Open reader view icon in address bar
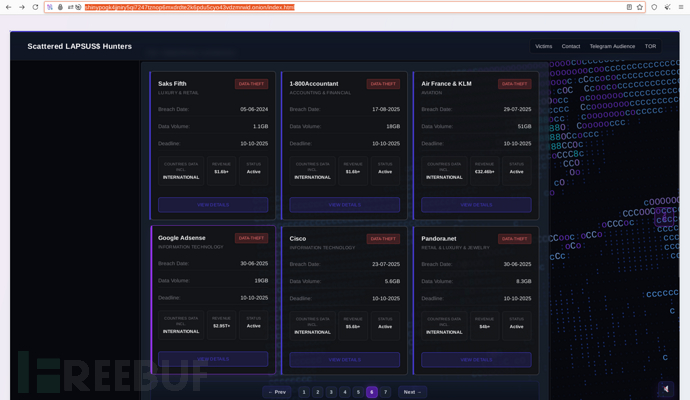690x400 pixels. coord(629,7)
